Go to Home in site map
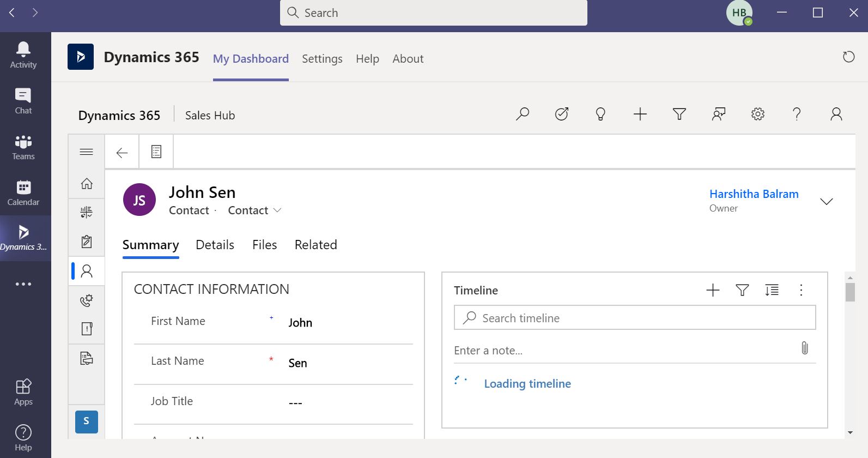This screenshot has height=458, width=868. pyautogui.click(x=87, y=184)
